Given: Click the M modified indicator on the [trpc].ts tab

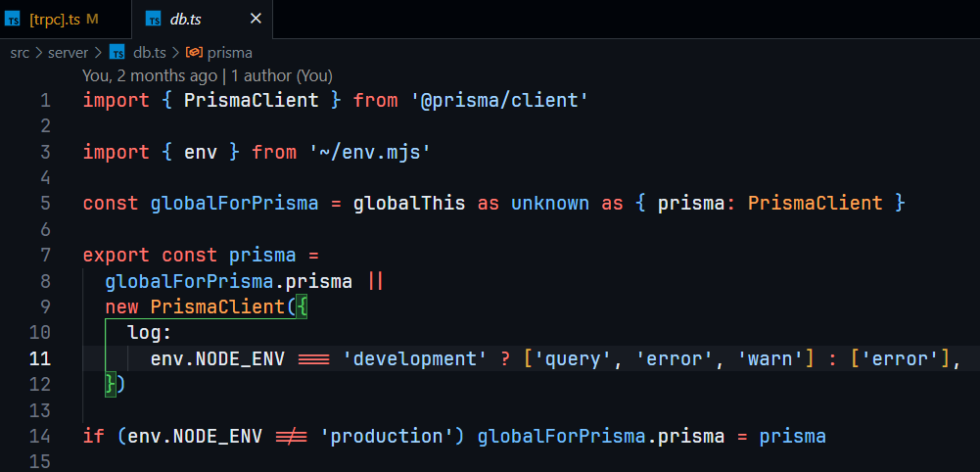Looking at the screenshot, I should pyautogui.click(x=92, y=19).
